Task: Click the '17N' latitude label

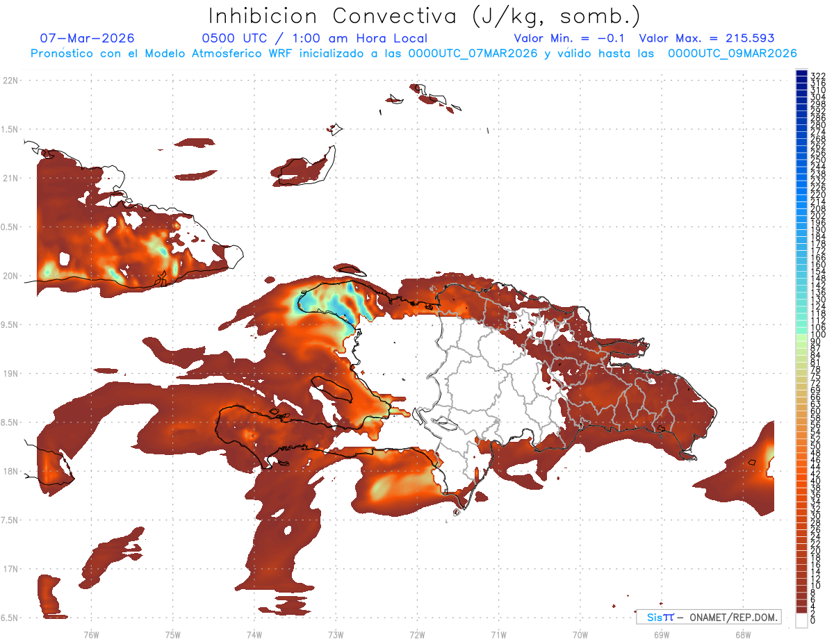Action: (10, 570)
